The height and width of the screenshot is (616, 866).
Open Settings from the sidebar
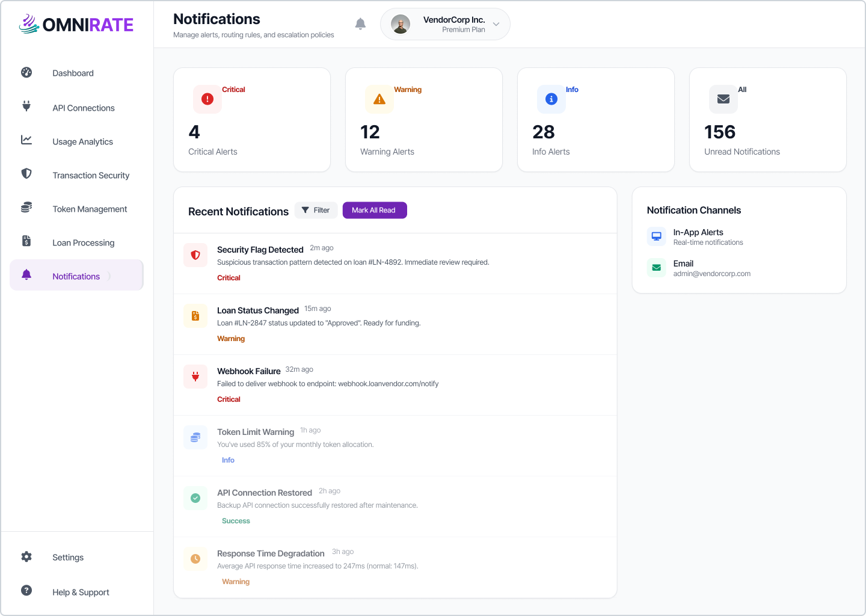point(76,557)
